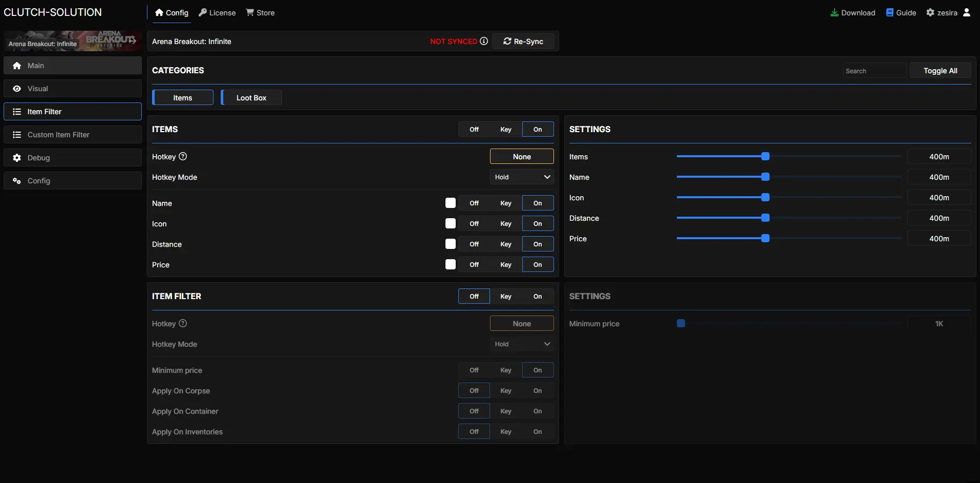Set Name display toggle to Key
The image size is (980, 483).
[505, 203]
